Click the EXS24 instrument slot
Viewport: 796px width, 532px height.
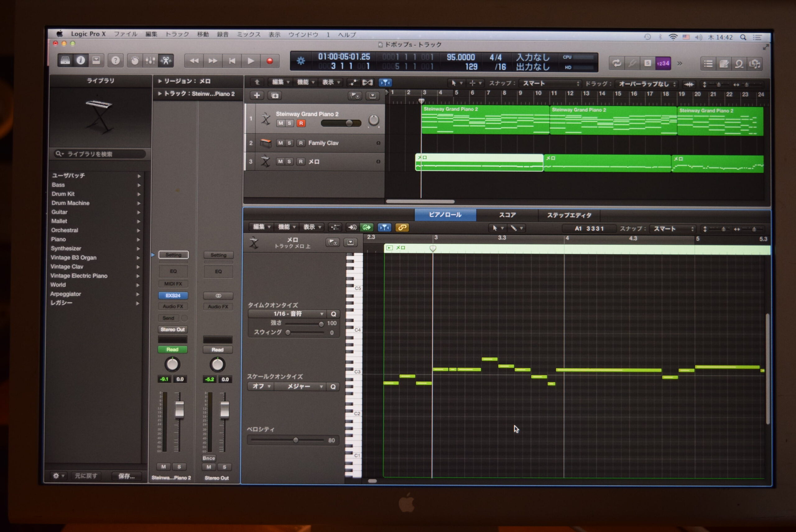[173, 295]
